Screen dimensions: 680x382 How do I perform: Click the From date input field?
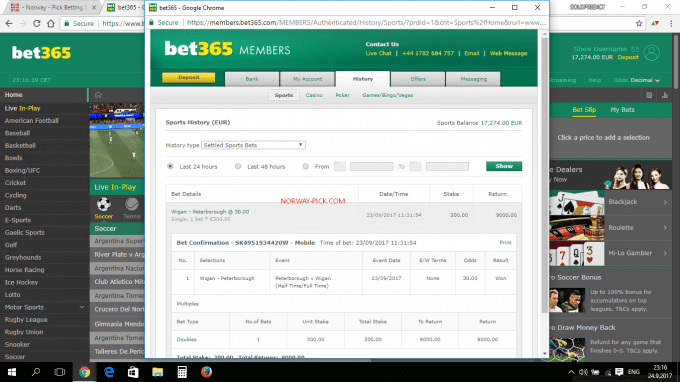pyautogui.click(x=371, y=167)
